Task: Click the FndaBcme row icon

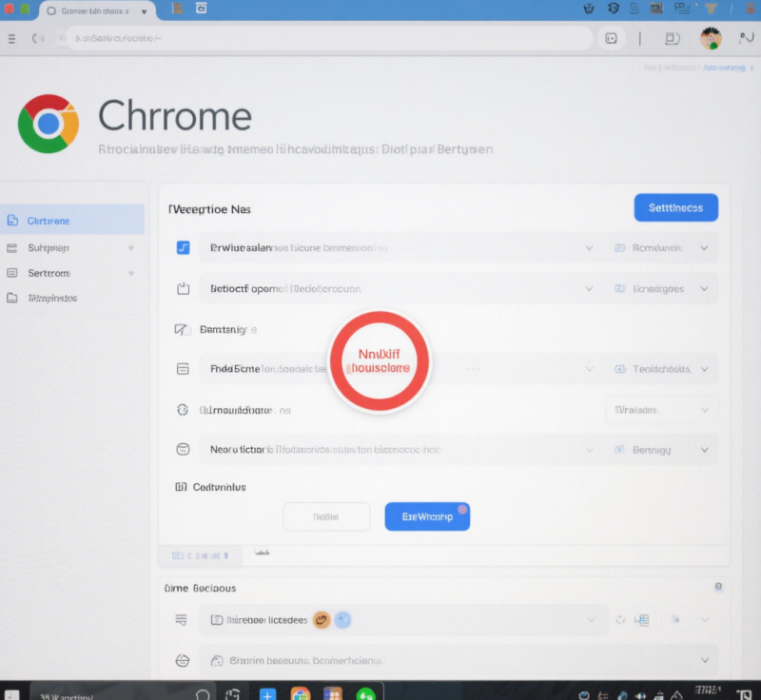Action: point(183,369)
